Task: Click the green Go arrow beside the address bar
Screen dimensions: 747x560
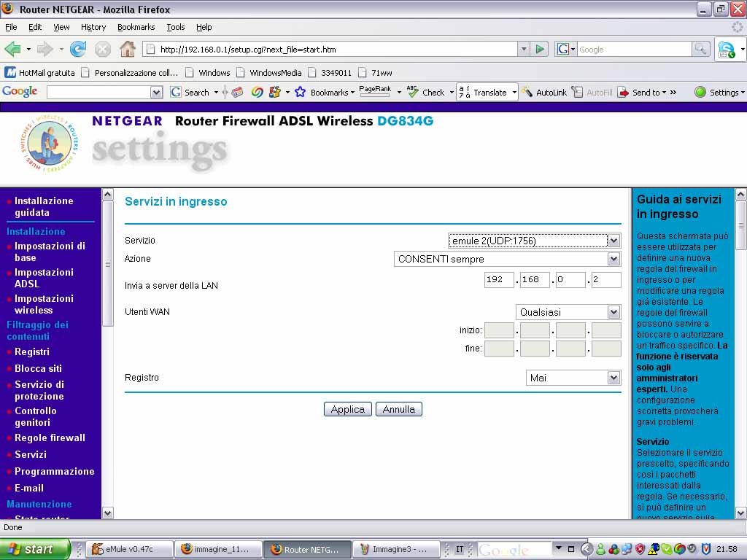Action: click(x=540, y=49)
